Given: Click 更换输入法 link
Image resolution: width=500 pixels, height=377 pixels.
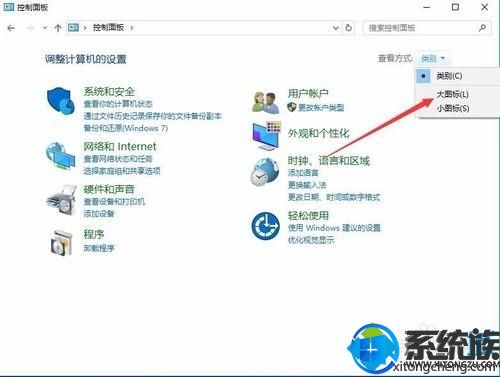Looking at the screenshot, I should click(x=307, y=185).
